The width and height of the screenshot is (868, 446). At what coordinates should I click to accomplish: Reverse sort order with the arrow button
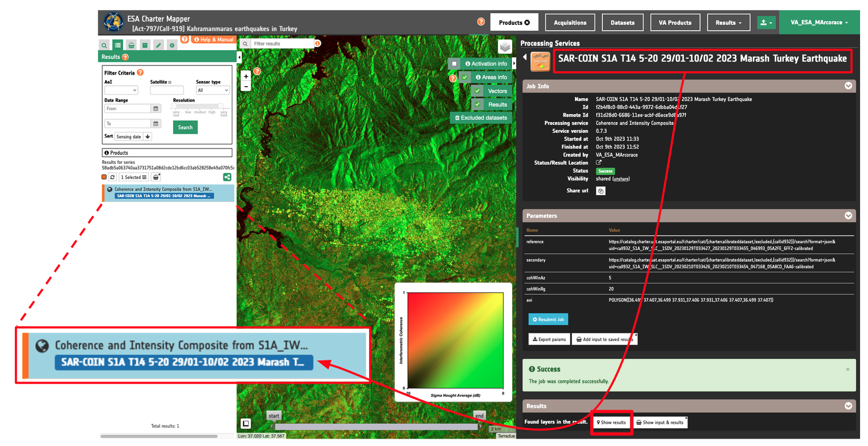pos(148,136)
